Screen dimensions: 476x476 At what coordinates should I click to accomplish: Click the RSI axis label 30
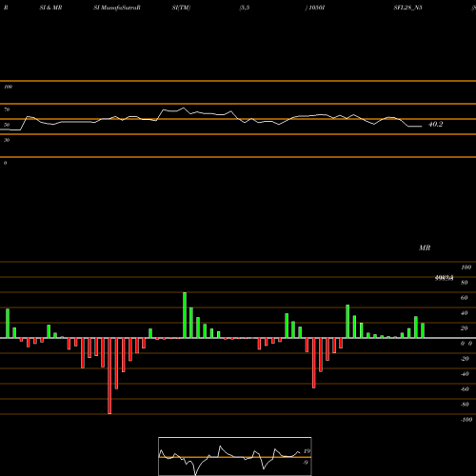(x=7, y=140)
